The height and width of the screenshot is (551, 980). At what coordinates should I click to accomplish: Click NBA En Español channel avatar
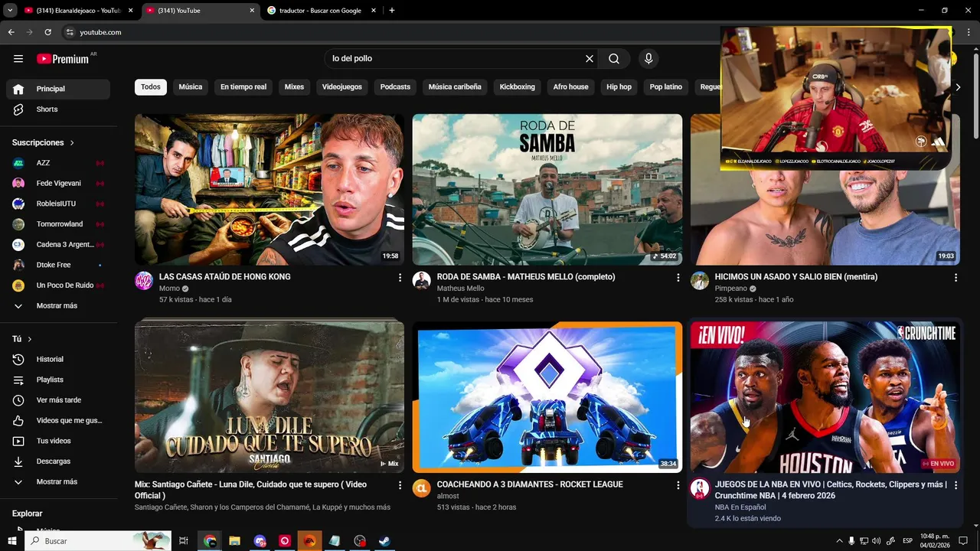point(700,488)
